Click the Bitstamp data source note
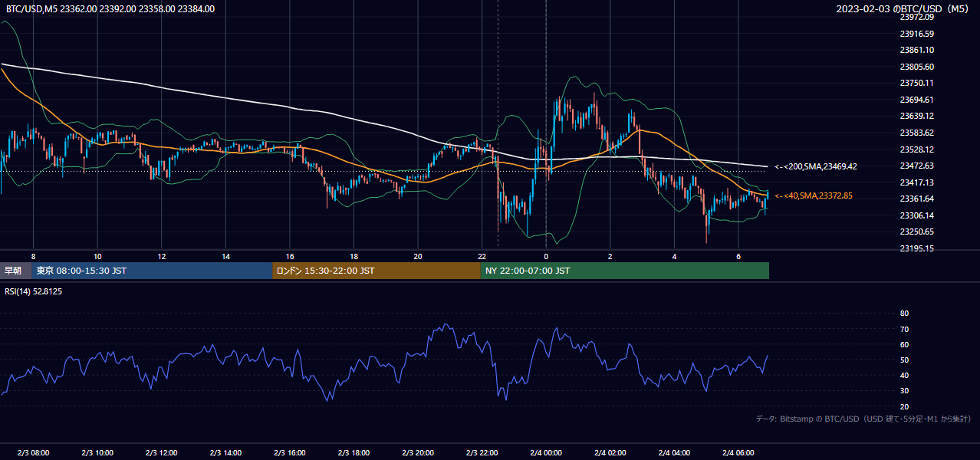980x460 pixels. pyautogui.click(x=863, y=419)
